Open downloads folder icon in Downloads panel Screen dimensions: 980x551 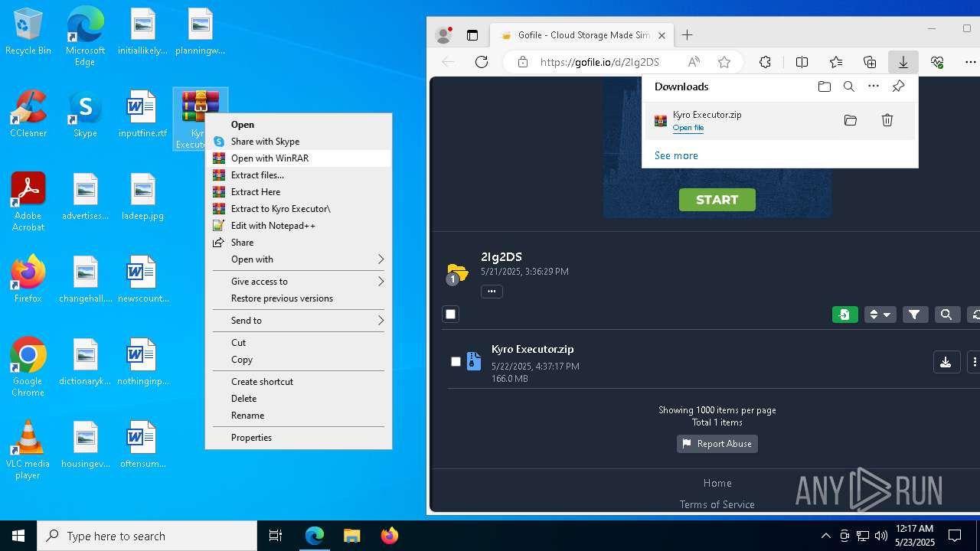click(x=825, y=86)
